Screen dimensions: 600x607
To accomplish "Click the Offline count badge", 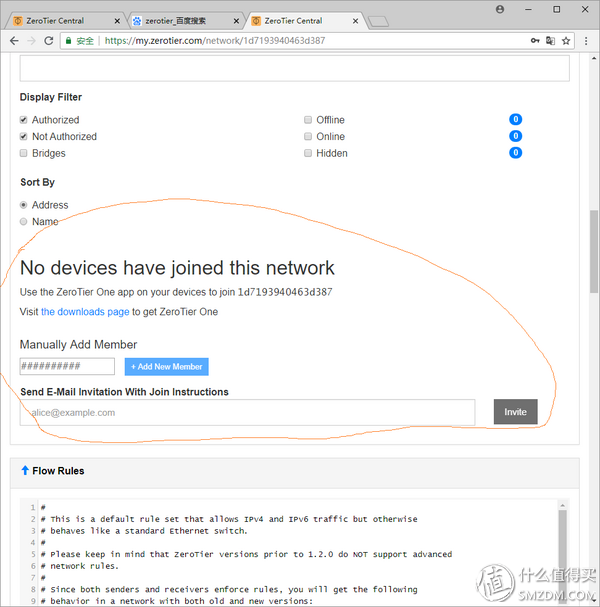I will (515, 119).
